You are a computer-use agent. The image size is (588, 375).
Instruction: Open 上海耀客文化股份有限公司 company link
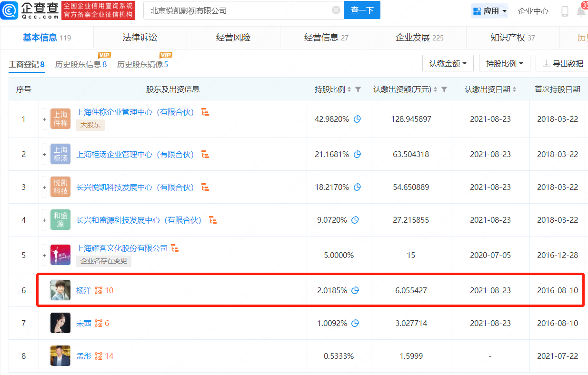tap(122, 248)
